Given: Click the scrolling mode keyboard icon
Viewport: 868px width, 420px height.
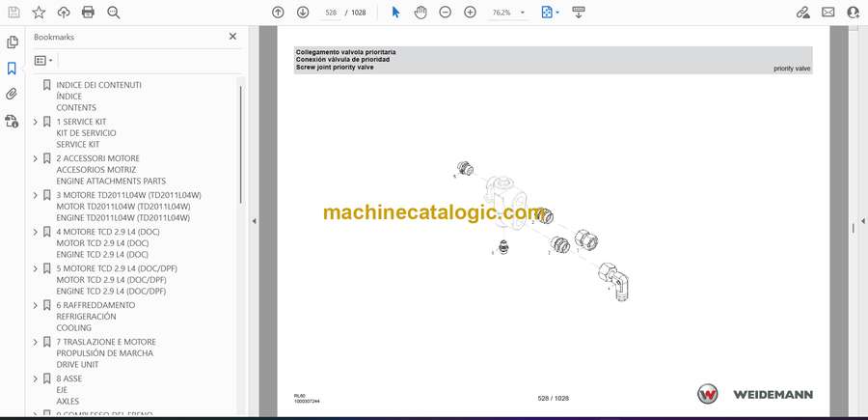Looking at the screenshot, I should pyautogui.click(x=579, y=13).
